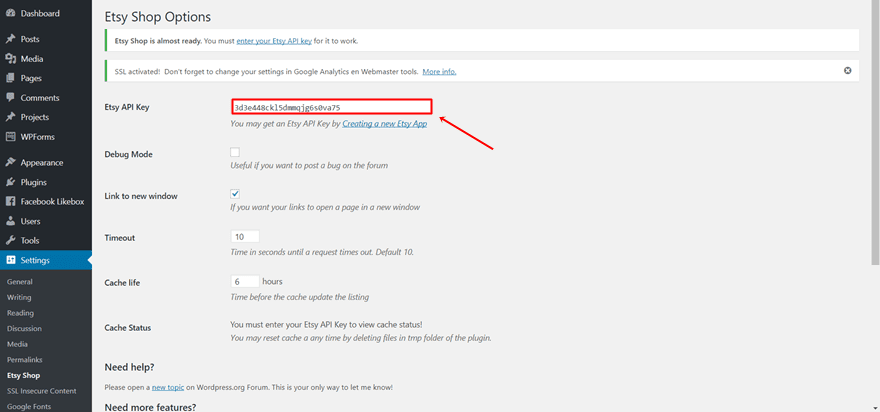Open WPForms menu item
880x412 pixels.
click(x=38, y=136)
